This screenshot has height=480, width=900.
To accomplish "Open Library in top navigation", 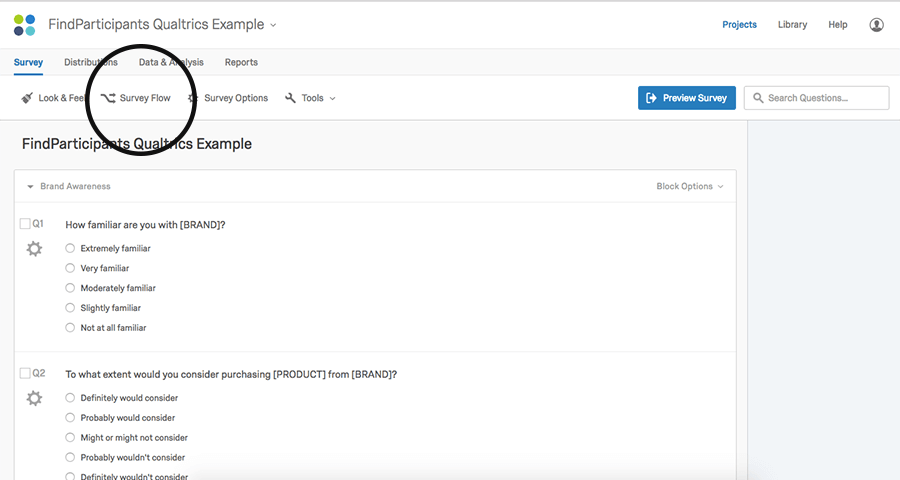I will [x=792, y=25].
